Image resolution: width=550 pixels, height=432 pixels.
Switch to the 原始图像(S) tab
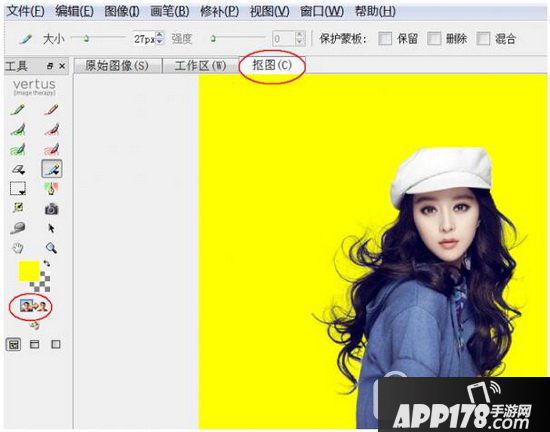point(117,66)
